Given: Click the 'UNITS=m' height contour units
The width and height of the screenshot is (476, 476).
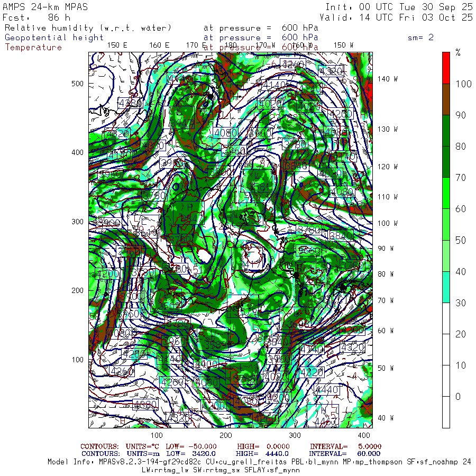Looking at the screenshot, I should point(143,454).
